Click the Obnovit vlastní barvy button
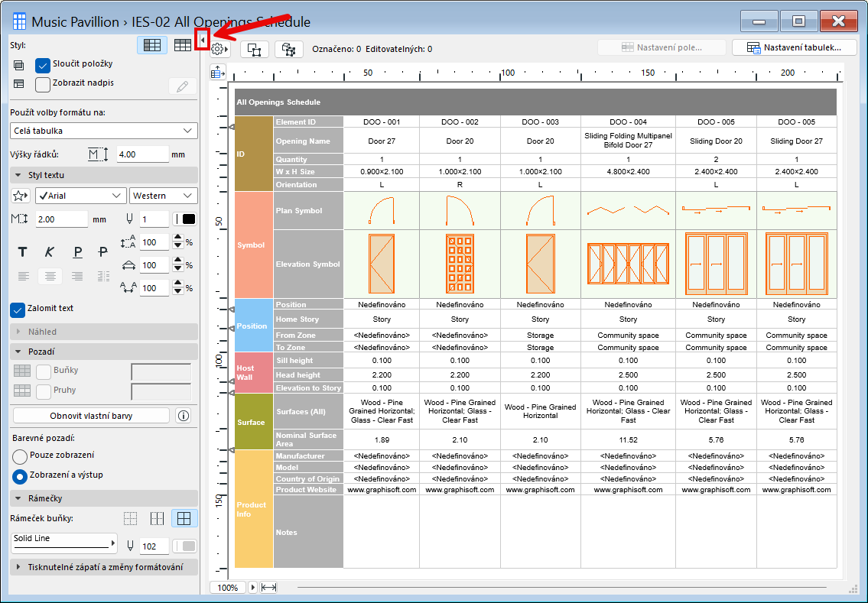This screenshot has width=868, height=603. coord(91,416)
